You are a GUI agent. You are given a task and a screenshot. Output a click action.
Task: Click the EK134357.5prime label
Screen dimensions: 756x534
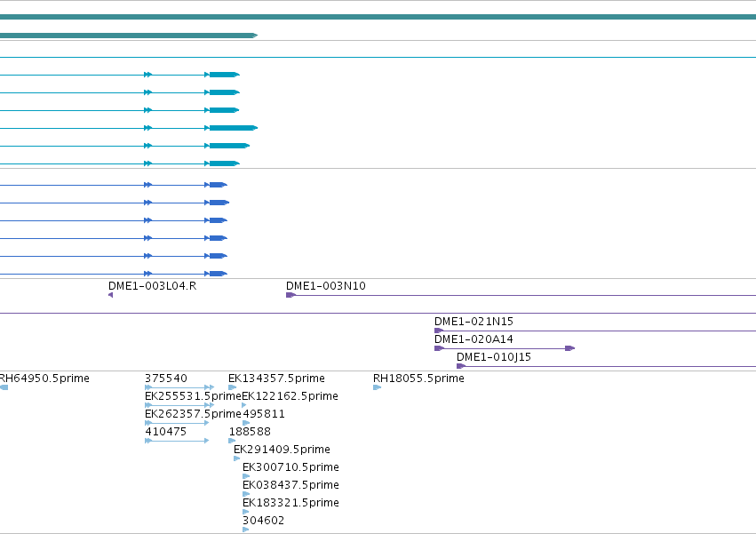[277, 379]
